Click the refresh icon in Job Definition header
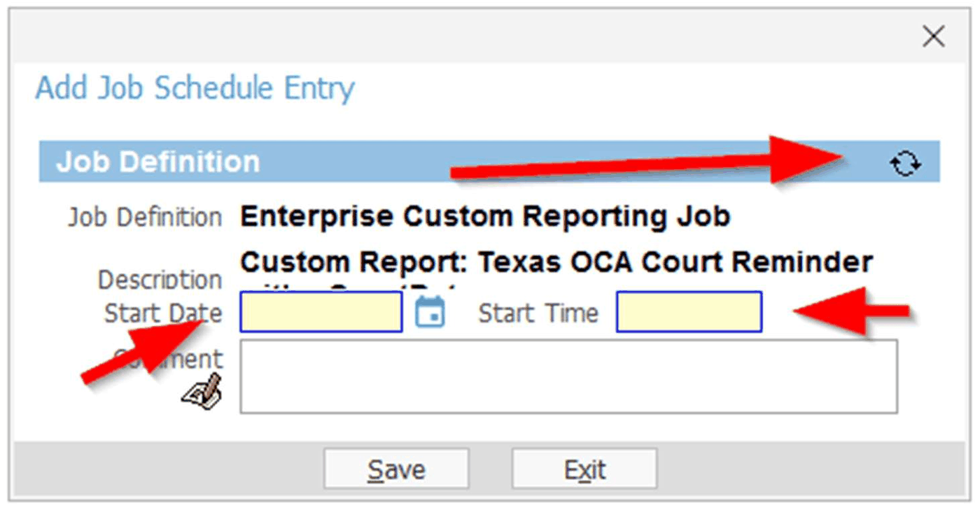This screenshot has width=980, height=510. [905, 164]
